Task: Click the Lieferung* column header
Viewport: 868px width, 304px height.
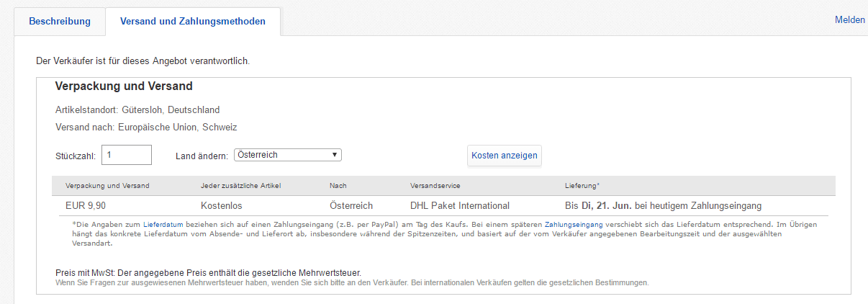Action: 582,186
